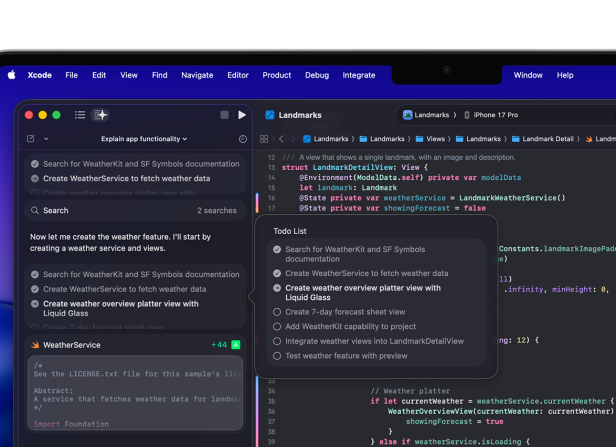Screen dimensions: 616x447
Task: Toggle the coding assistant sparkle icon
Action: [x=100, y=115]
